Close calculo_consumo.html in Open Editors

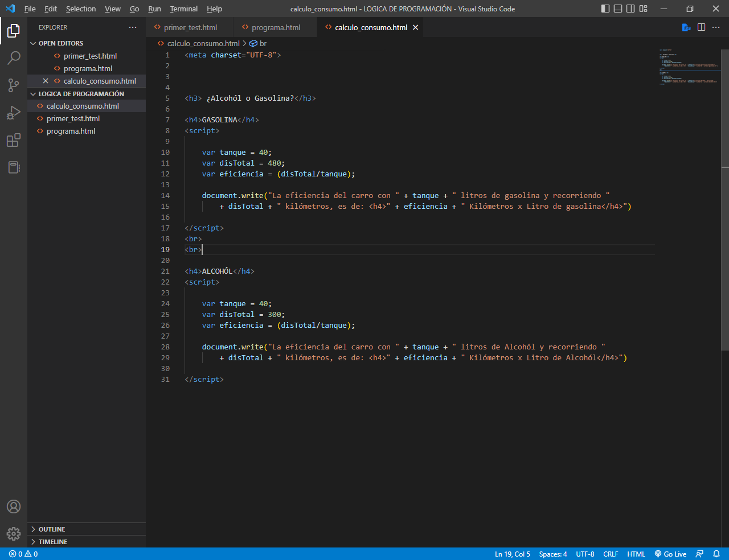point(46,81)
